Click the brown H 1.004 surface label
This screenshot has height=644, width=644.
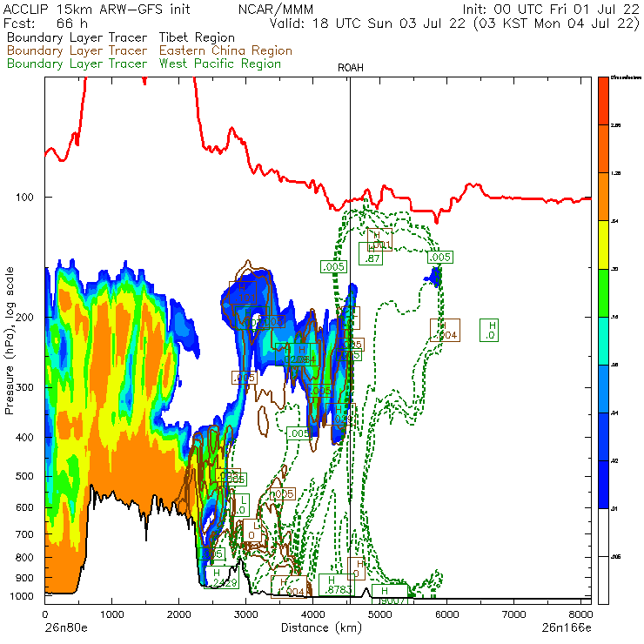[289, 587]
